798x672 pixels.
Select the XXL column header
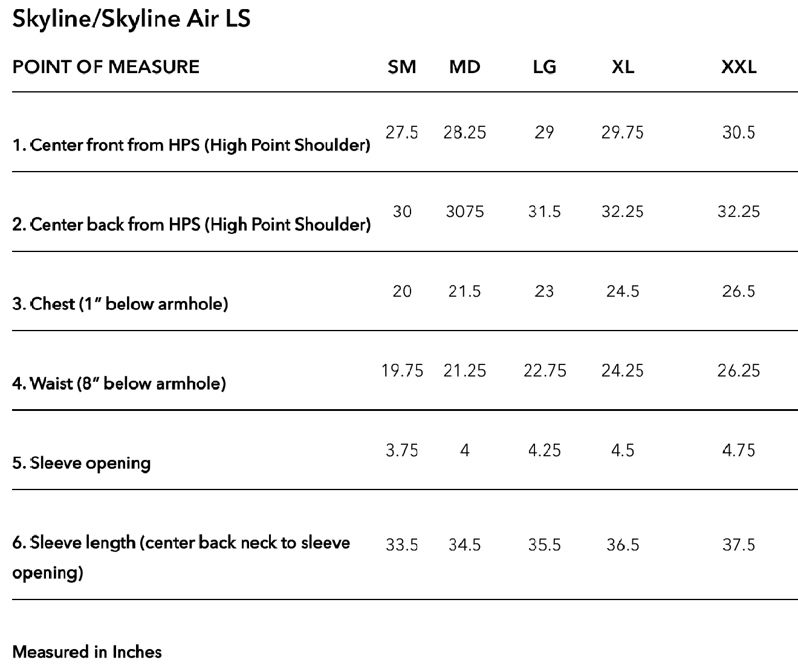[738, 66]
